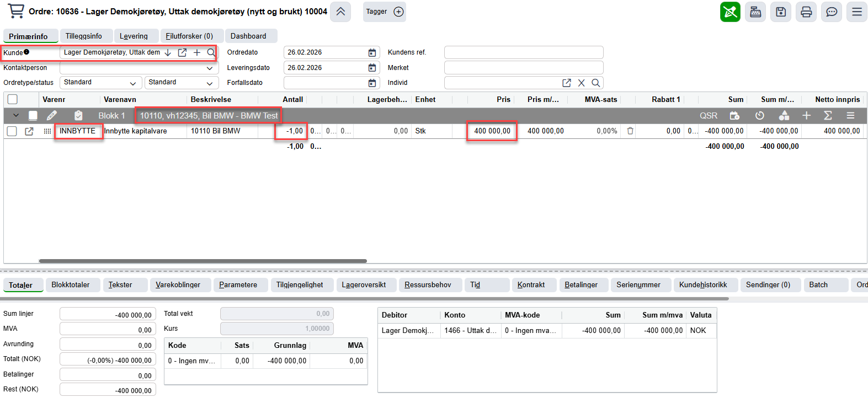The width and height of the screenshot is (868, 403).
Task: Click the '1466 - Uttak d...' Konto cell
Action: pos(471,331)
